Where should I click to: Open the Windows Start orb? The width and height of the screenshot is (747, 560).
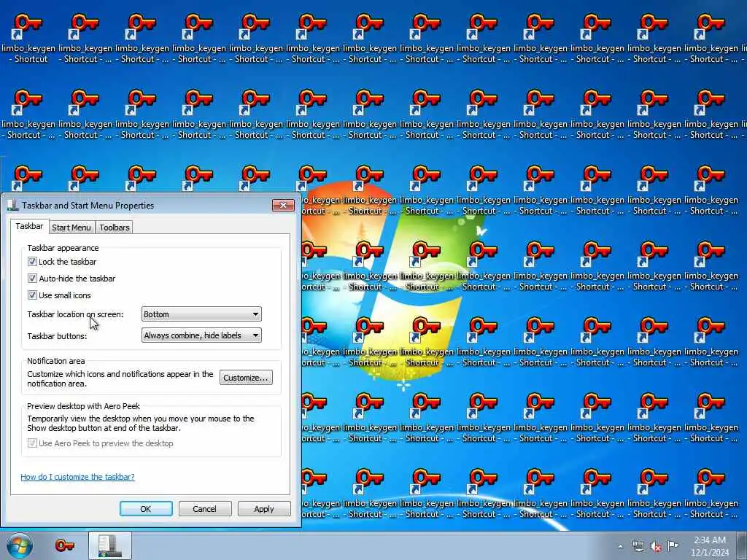[20, 545]
